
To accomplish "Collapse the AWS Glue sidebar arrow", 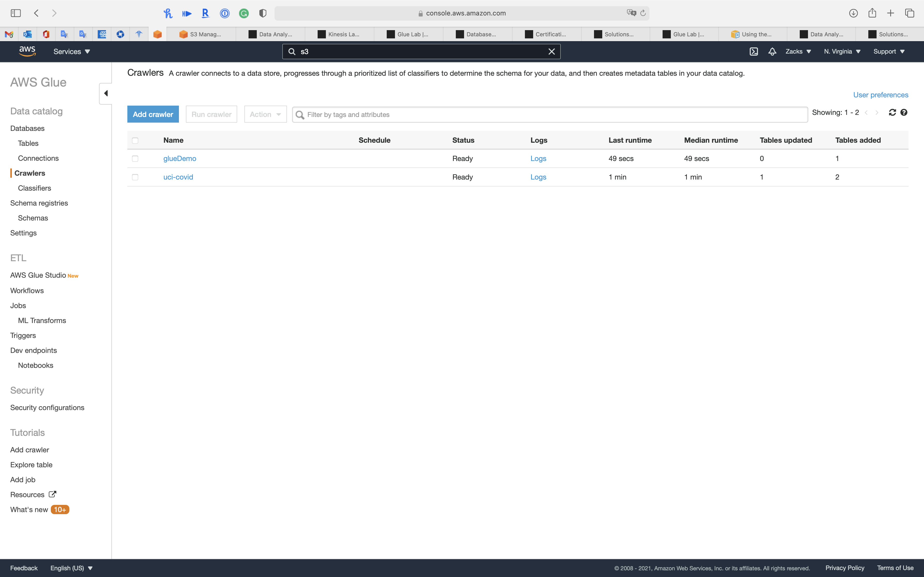I will point(106,94).
